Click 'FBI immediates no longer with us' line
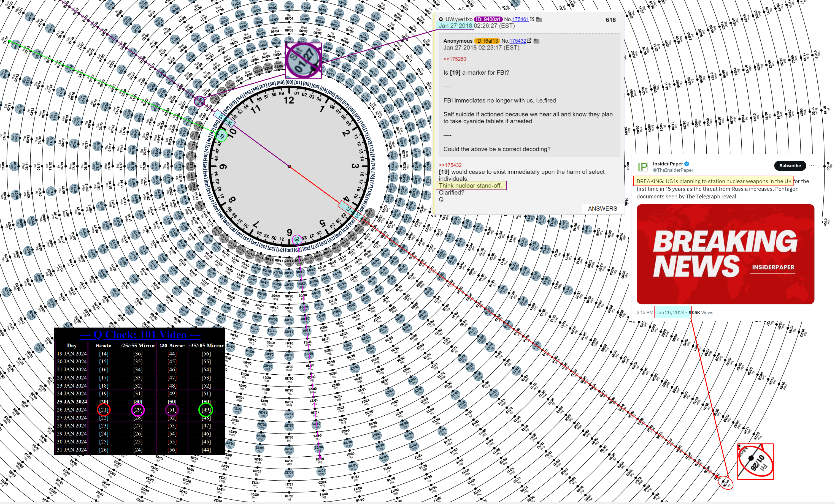835x504 pixels. point(499,100)
